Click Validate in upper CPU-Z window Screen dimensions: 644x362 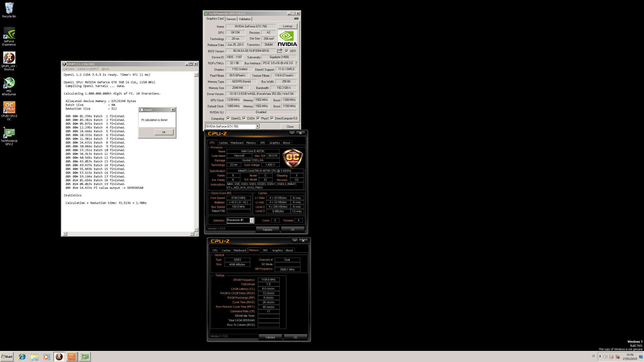click(267, 230)
